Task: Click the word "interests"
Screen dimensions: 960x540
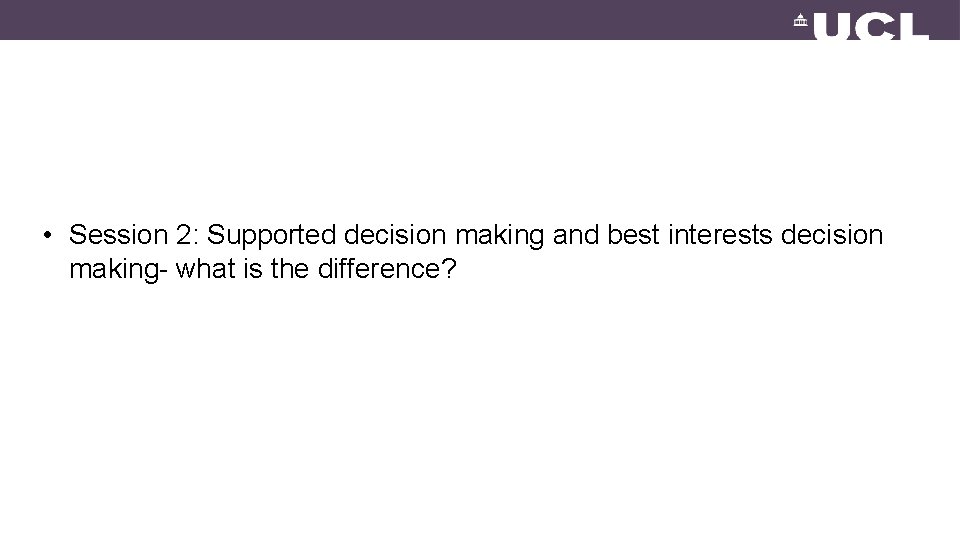Action: (x=720, y=235)
